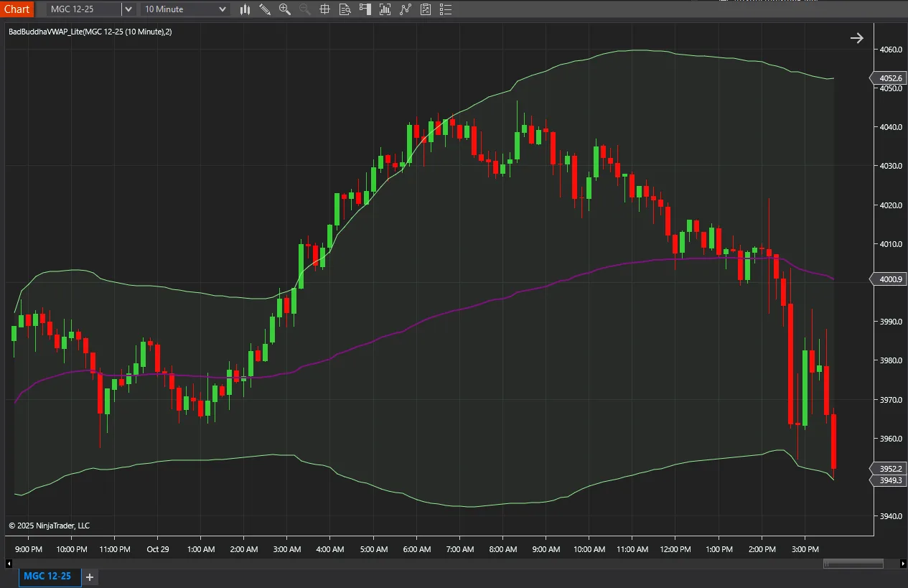Screen dimensions: 908x588
Task: Click the 3940.0 price axis label
Action: coord(890,516)
